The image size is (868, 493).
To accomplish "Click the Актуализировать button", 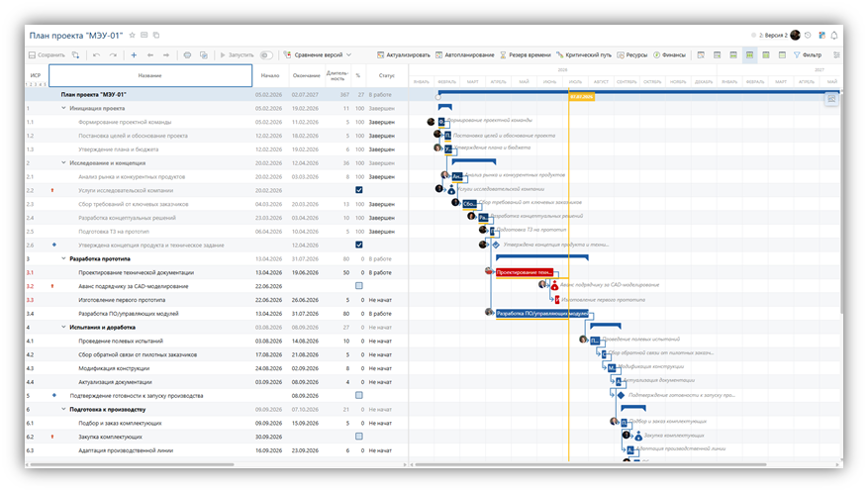I will click(x=404, y=54).
